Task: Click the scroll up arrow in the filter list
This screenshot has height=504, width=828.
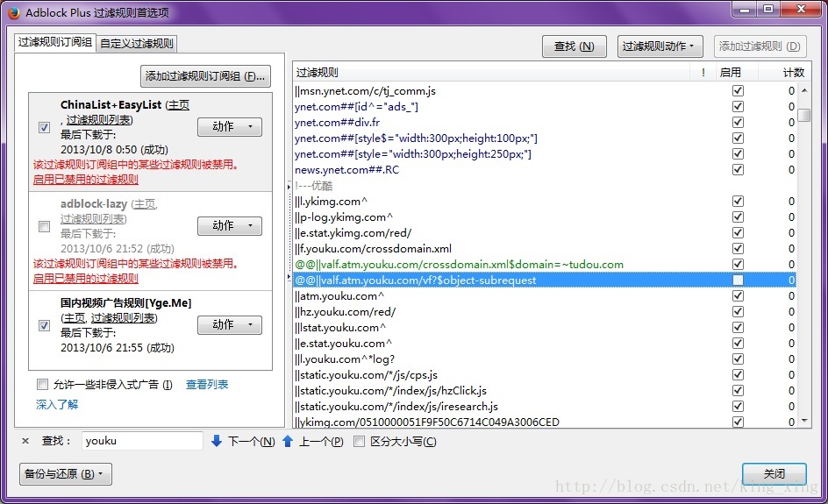Action: point(803,90)
